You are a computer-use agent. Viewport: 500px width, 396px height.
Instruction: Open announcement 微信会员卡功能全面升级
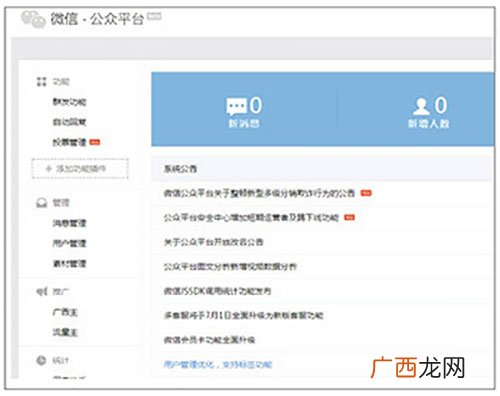point(209,340)
